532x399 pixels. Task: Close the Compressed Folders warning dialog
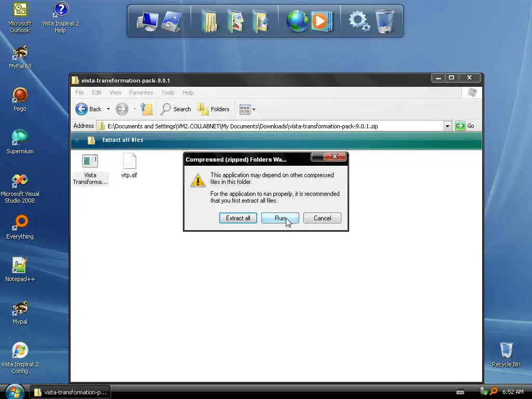tap(335, 156)
